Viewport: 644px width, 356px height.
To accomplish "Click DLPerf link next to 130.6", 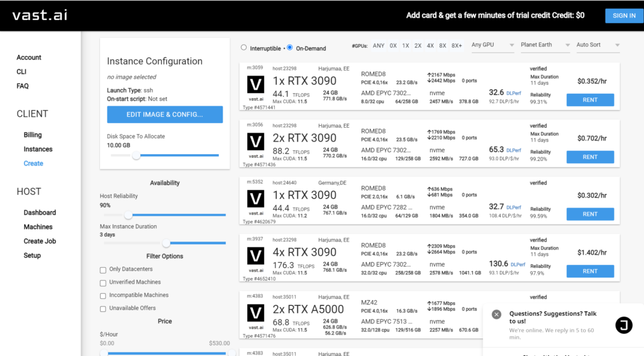I will [518, 264].
